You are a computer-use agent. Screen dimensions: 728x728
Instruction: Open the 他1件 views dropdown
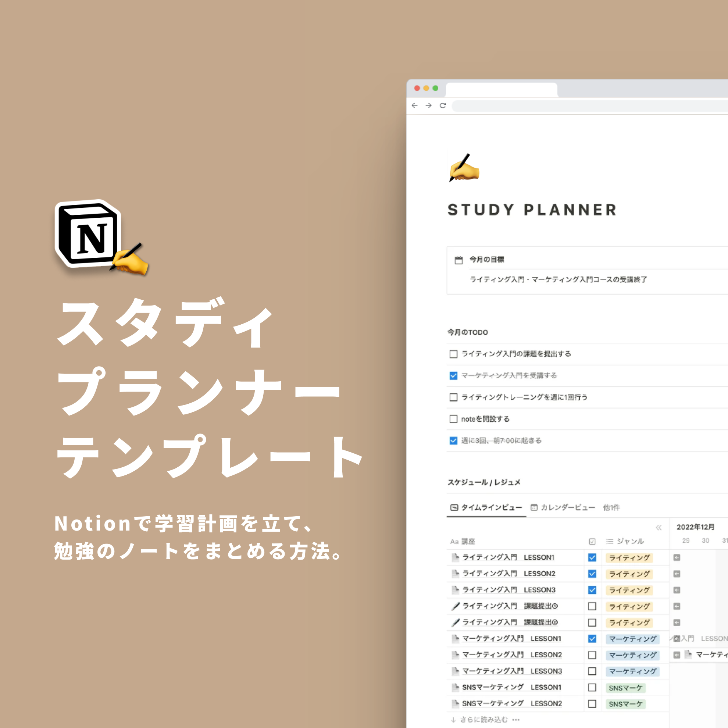coord(611,507)
